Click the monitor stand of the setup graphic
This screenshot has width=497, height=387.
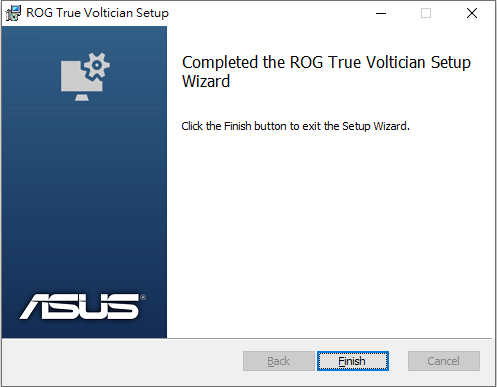pos(82,97)
